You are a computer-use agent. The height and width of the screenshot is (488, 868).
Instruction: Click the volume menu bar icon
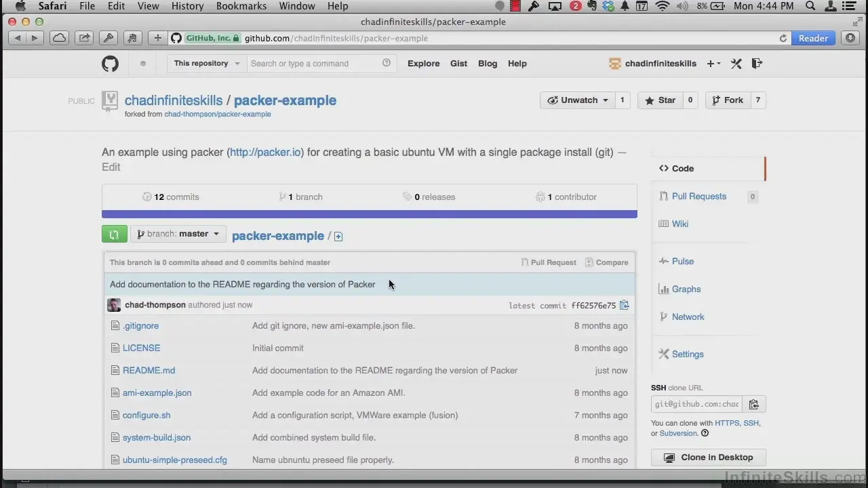tap(682, 6)
